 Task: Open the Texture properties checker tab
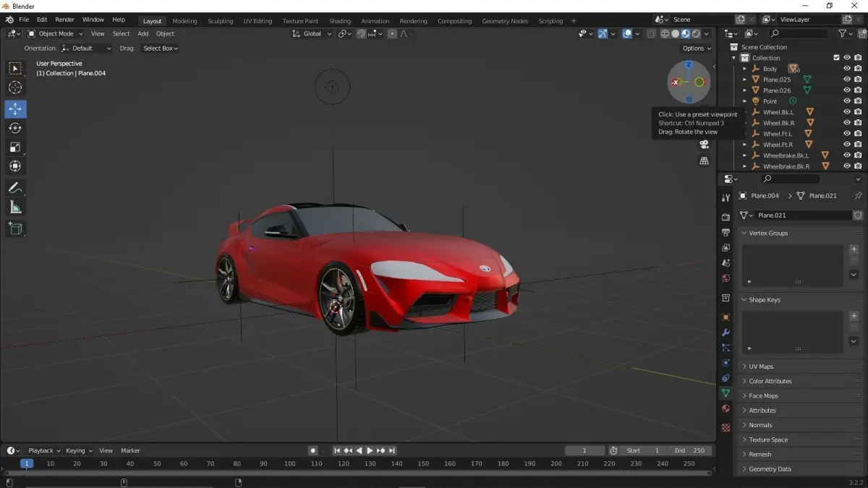(x=726, y=427)
